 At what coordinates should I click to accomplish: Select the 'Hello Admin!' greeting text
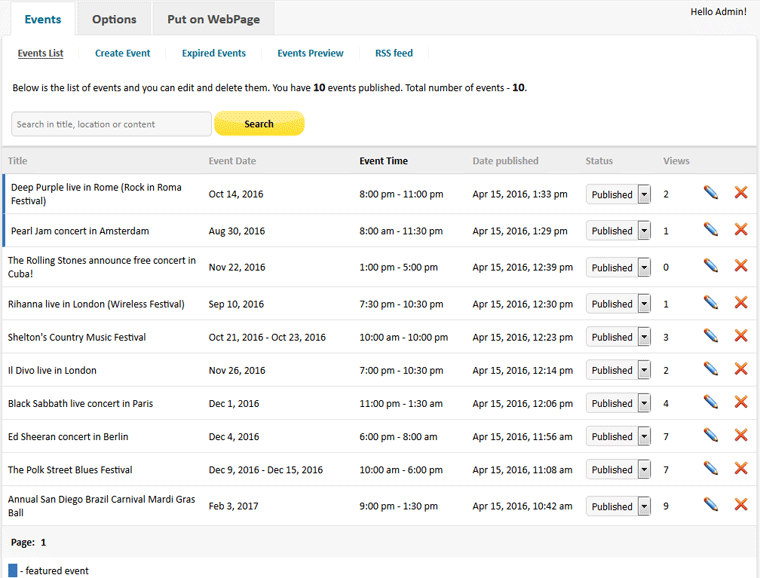718,12
